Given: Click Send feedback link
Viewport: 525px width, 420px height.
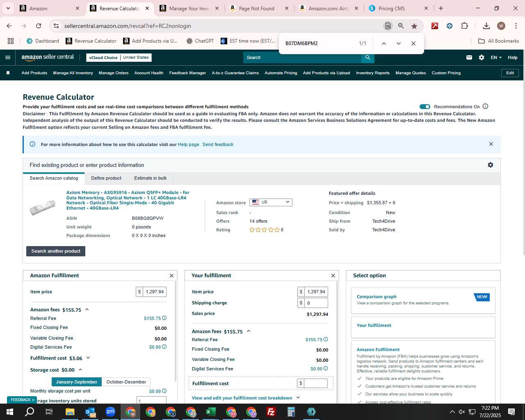Looking at the screenshot, I should pos(218,144).
